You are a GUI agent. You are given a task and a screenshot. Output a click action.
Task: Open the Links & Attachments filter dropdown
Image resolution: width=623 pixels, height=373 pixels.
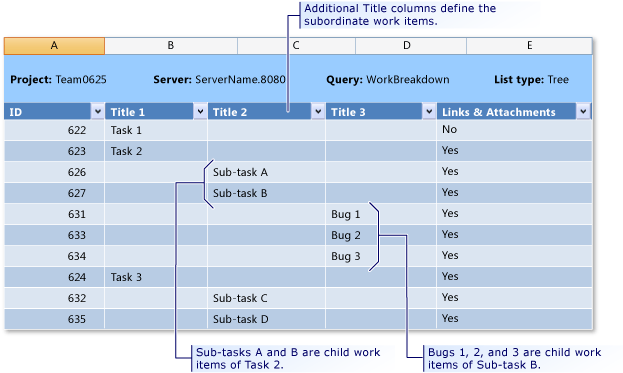(583, 112)
